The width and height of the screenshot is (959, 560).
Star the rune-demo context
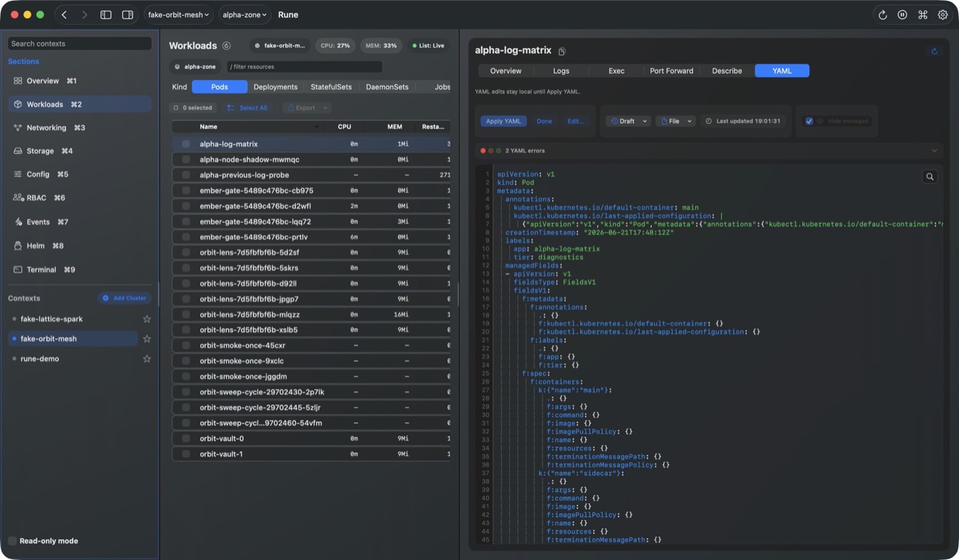147,359
